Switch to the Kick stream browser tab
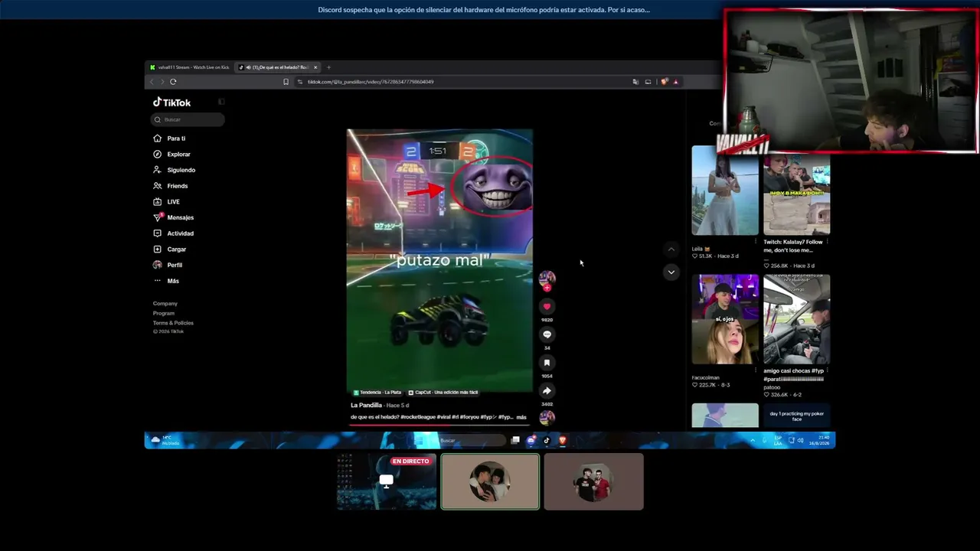The image size is (980, 551). click(x=190, y=67)
